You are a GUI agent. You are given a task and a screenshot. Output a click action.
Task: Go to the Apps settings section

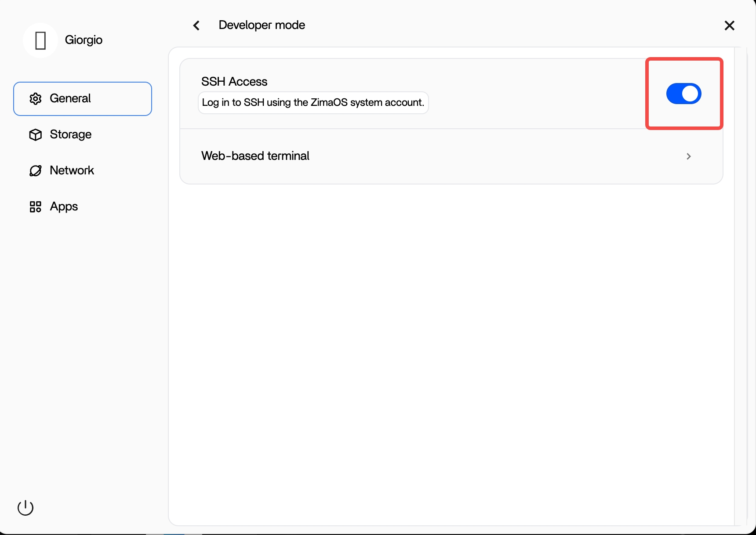pos(64,206)
